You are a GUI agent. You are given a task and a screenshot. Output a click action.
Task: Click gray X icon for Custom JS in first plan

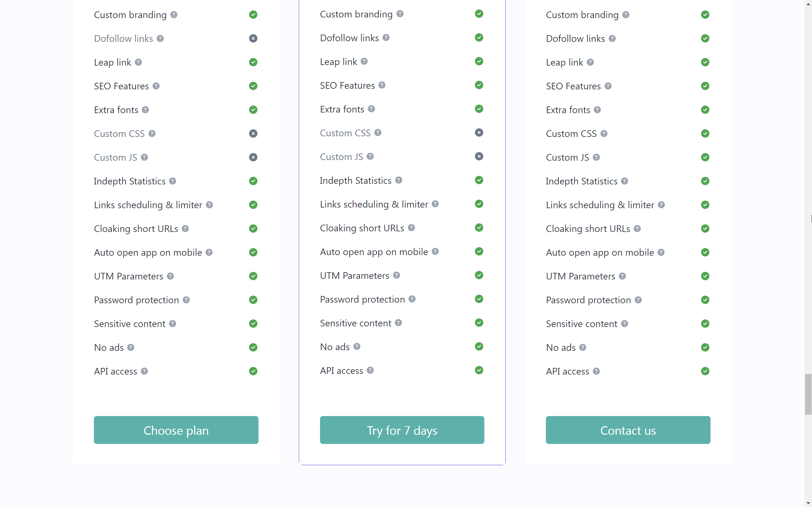tap(253, 157)
